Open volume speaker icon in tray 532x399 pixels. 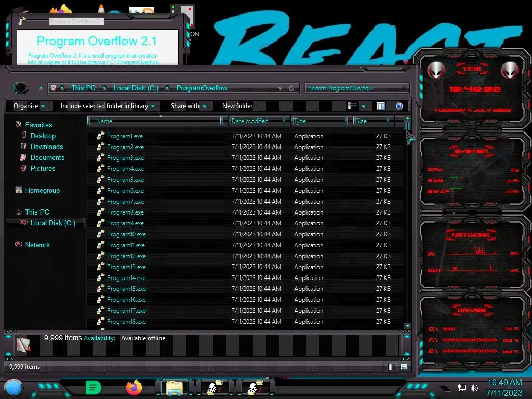(474, 388)
